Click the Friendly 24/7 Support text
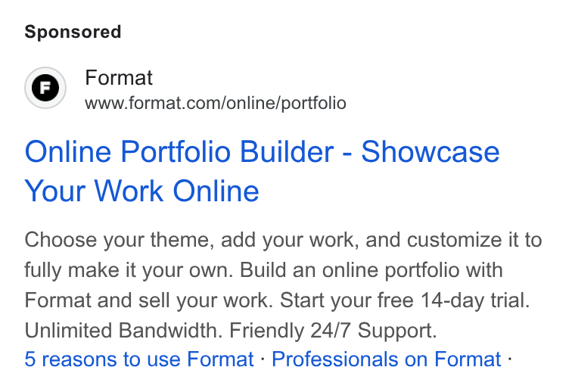575x392 pixels. [x=334, y=331]
